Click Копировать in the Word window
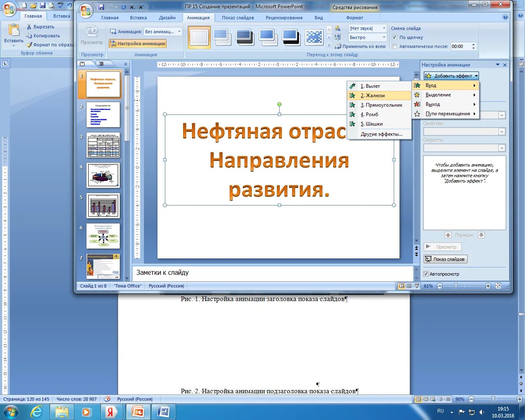525x420 pixels. coord(43,36)
